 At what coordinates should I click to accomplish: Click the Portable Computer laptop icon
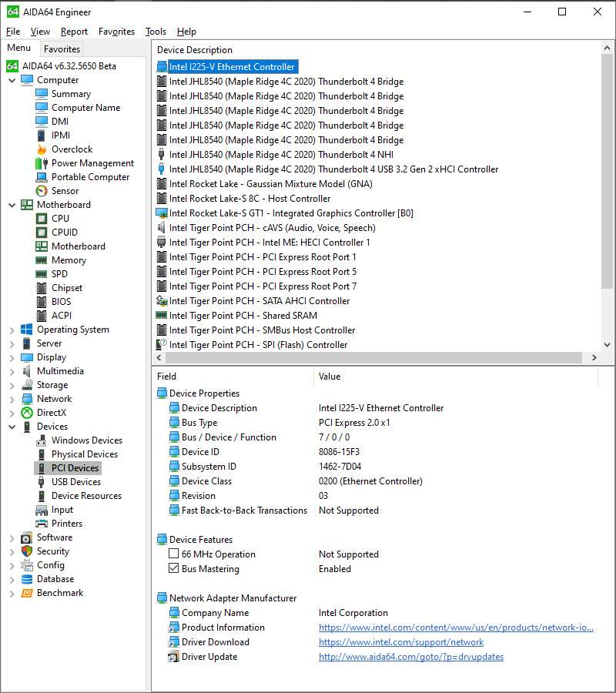pyautogui.click(x=42, y=177)
